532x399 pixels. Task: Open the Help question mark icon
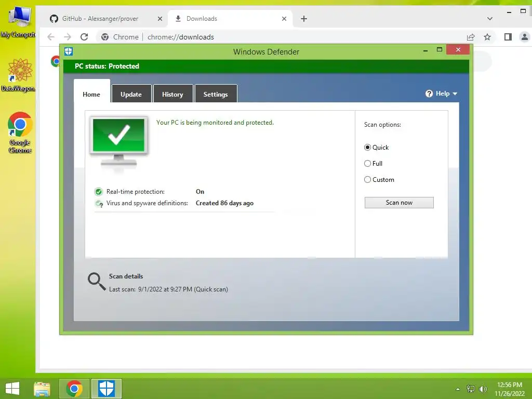pyautogui.click(x=429, y=94)
